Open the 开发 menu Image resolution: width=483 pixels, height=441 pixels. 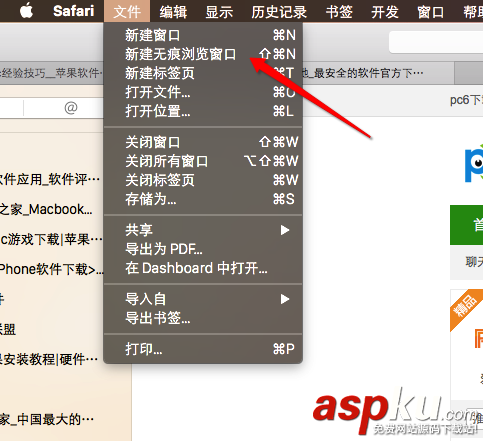coord(385,12)
